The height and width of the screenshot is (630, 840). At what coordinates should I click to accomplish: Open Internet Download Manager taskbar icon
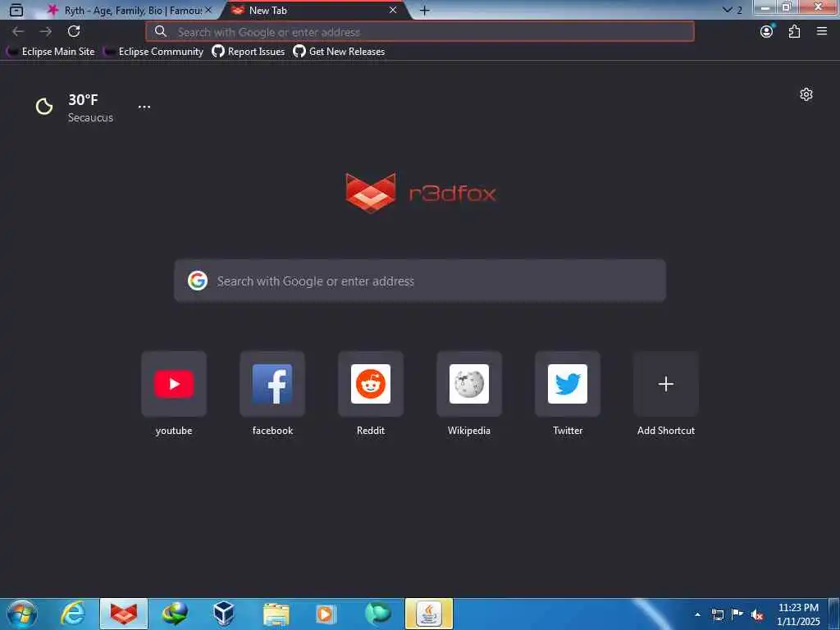pyautogui.click(x=176, y=614)
